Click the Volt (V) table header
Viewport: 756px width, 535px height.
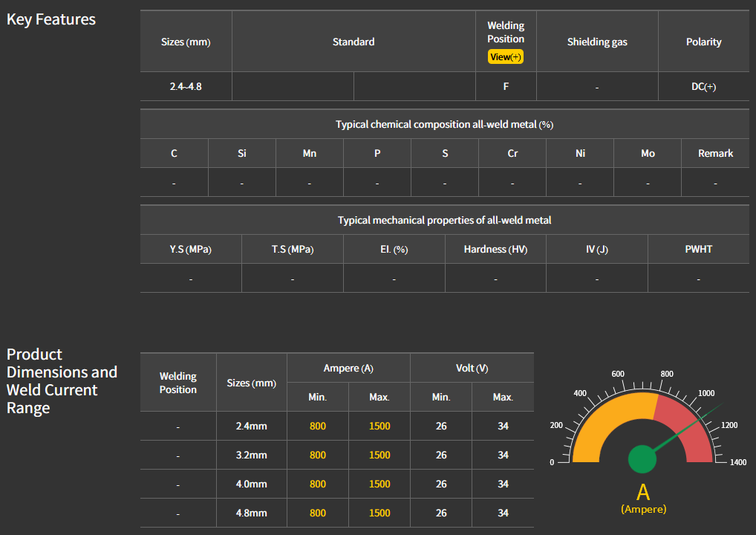472,369
